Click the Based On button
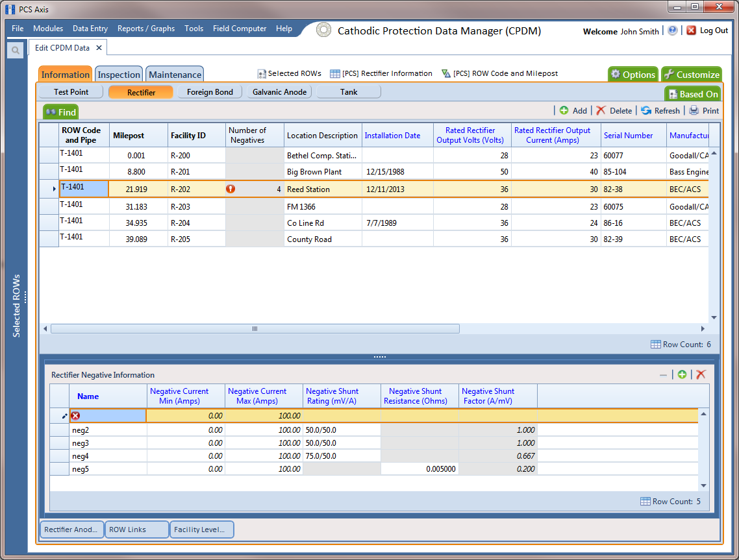This screenshot has width=739, height=560. (x=693, y=94)
